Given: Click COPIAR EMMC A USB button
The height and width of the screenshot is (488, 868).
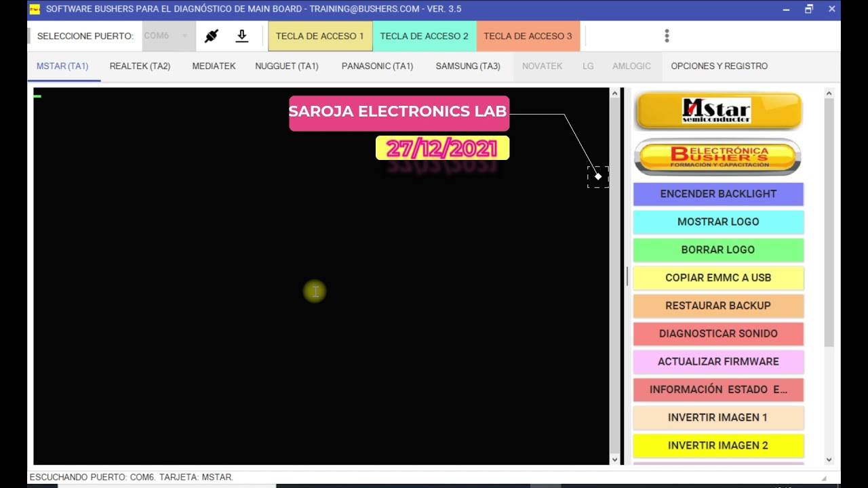Looking at the screenshot, I should pyautogui.click(x=718, y=278).
